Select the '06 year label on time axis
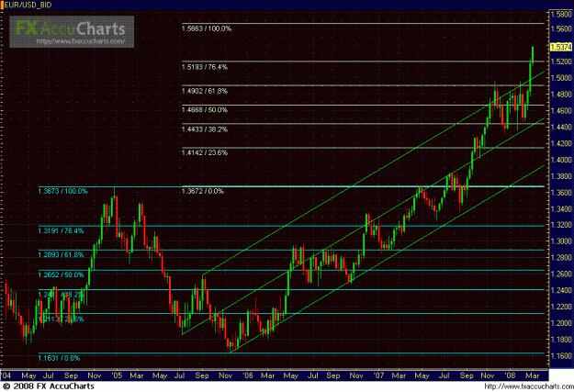The image size is (574, 392). pos(248,375)
